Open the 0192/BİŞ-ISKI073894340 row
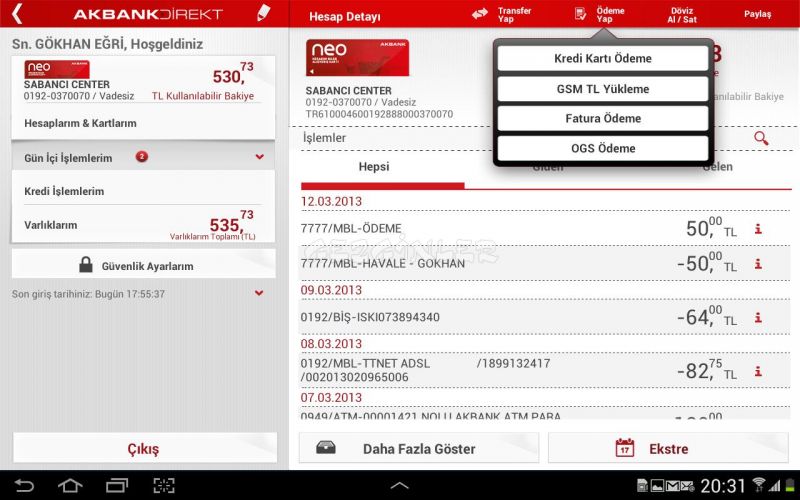800x500 pixels. [545, 317]
